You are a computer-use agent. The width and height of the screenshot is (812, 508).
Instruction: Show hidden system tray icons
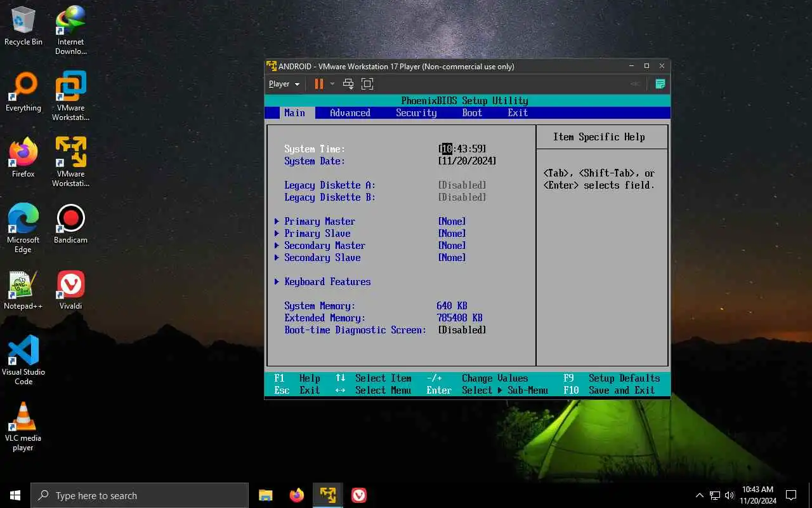click(700, 495)
